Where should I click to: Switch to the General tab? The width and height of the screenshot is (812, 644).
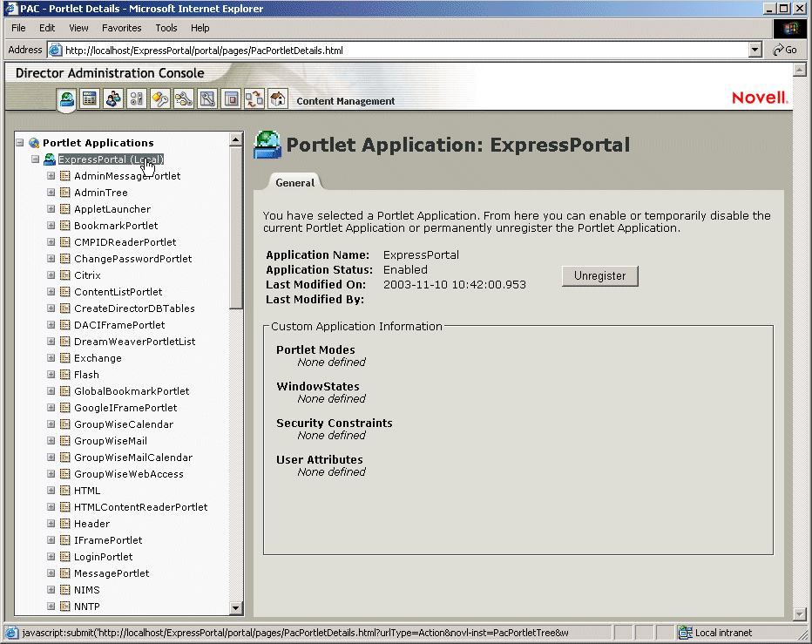pos(294,183)
